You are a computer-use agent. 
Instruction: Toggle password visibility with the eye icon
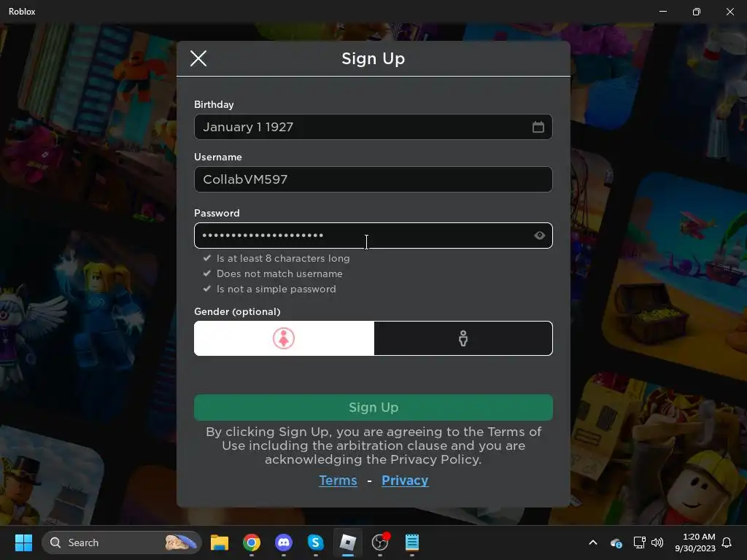(x=539, y=236)
